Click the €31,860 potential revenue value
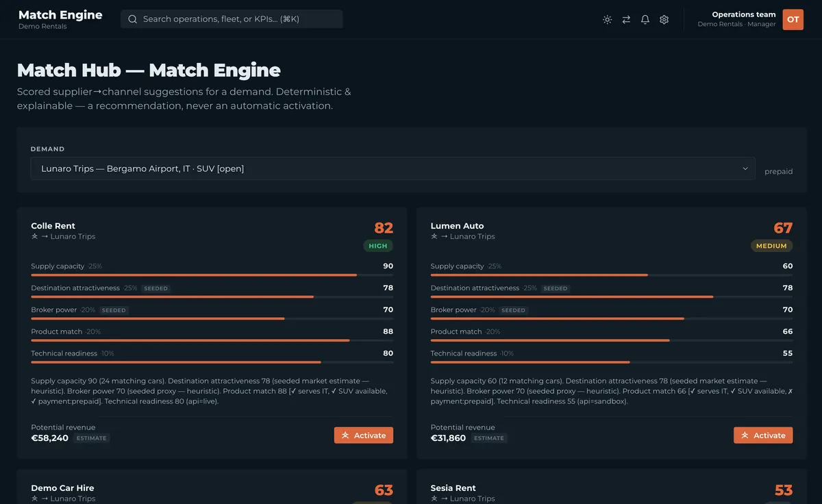This screenshot has height=504, width=822. pyautogui.click(x=448, y=438)
